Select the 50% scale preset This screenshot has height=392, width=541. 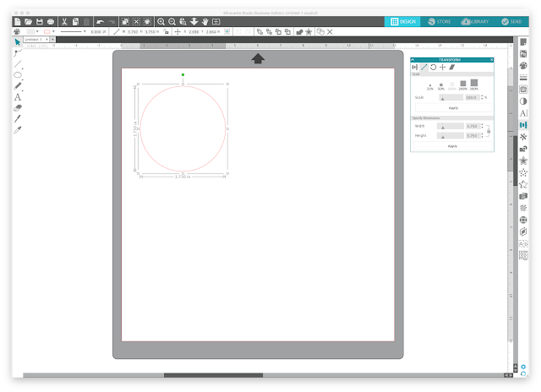pyautogui.click(x=441, y=84)
